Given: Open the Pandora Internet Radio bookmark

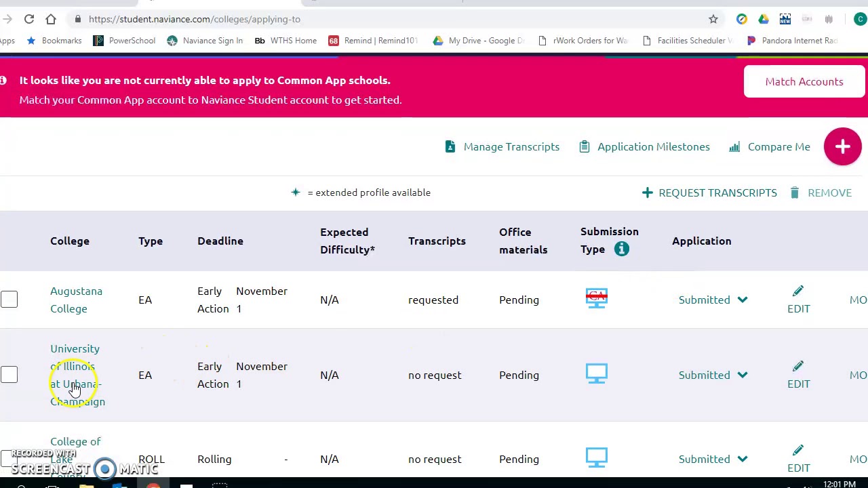Looking at the screenshot, I should 792,41.
